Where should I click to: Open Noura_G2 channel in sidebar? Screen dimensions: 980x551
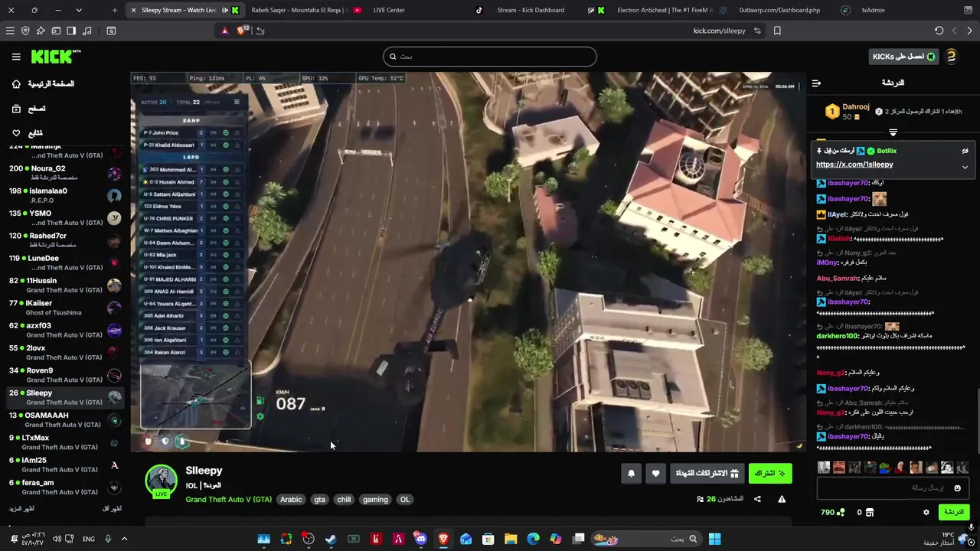(64, 173)
